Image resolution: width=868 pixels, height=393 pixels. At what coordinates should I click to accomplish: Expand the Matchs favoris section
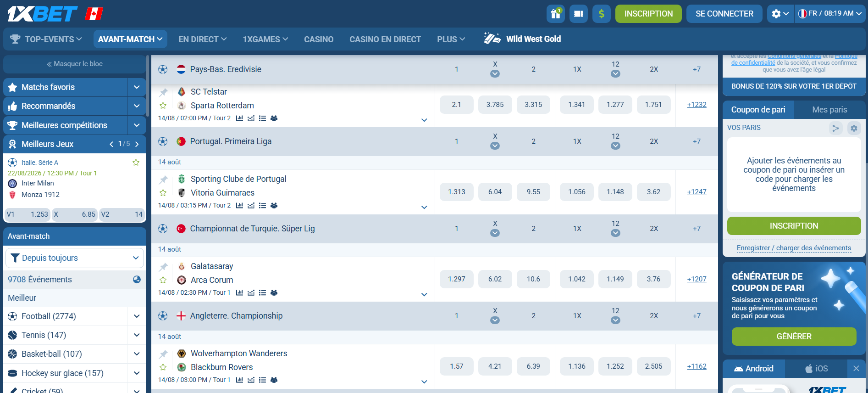tap(137, 87)
